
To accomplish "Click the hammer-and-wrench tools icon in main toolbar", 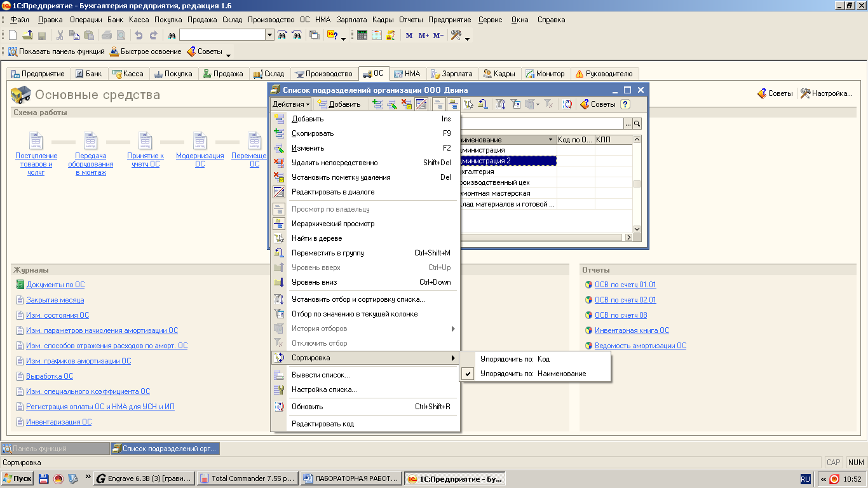I will 456,36.
